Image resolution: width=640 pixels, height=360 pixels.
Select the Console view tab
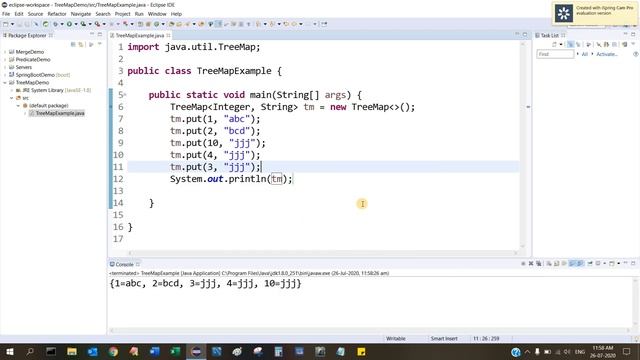124,264
